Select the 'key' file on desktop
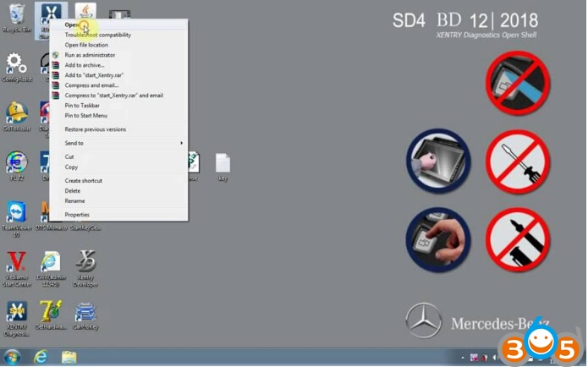This screenshot has height=367, width=588. [x=223, y=167]
